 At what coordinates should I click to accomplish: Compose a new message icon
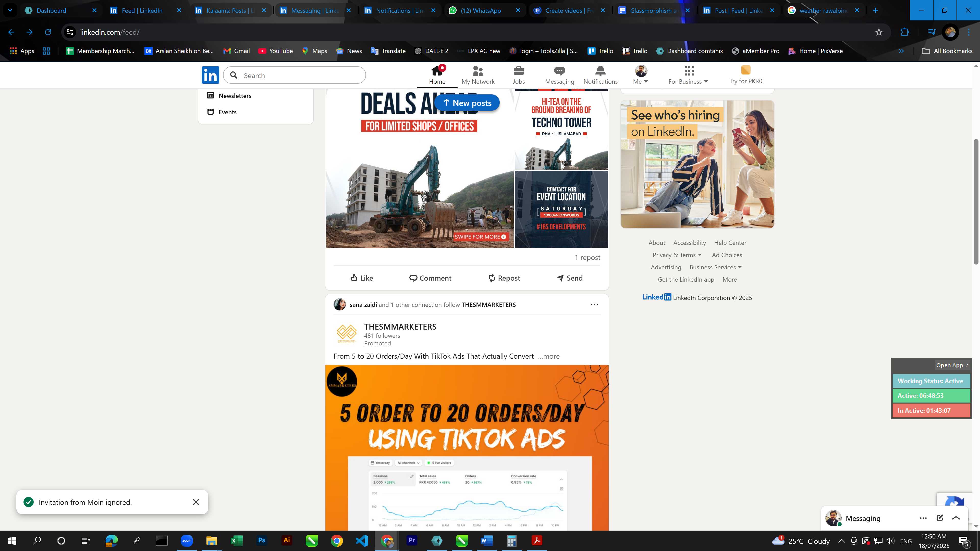pos(939,518)
